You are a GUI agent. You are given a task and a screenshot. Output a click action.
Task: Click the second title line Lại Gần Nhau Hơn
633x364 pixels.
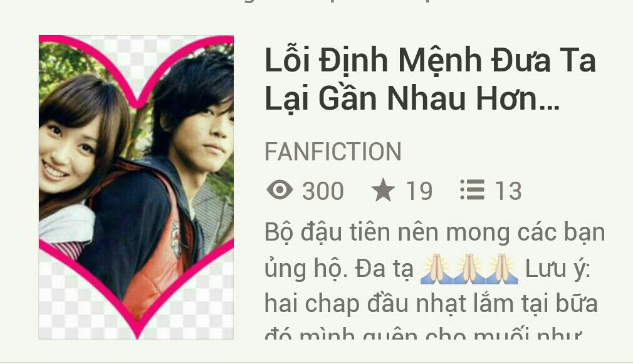pos(412,98)
